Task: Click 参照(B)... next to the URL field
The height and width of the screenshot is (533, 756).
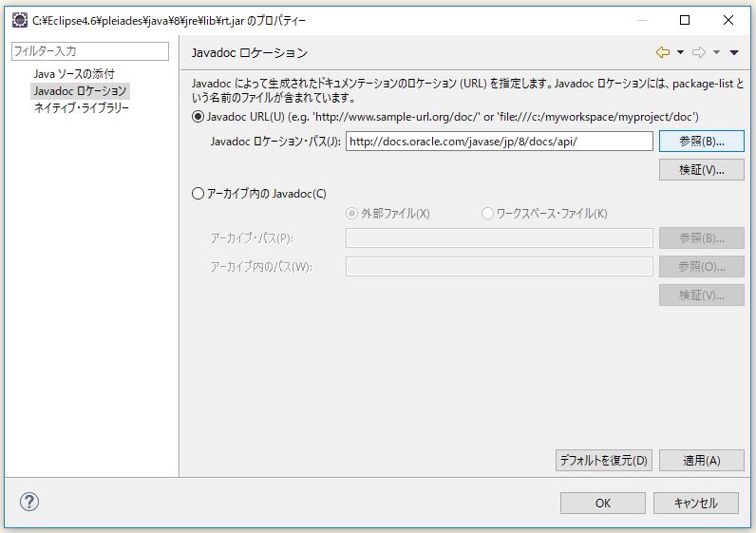Action: pos(702,142)
